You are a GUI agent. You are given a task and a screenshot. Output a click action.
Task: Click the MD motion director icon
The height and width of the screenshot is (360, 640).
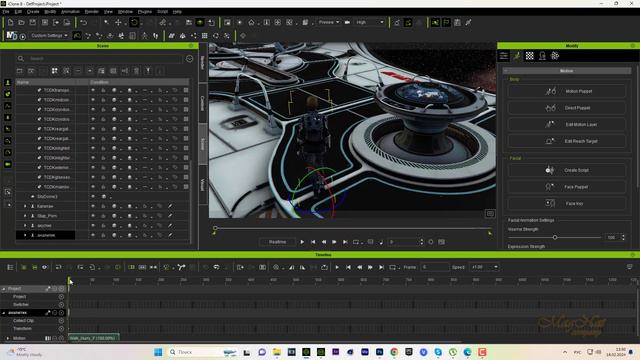pyautogui.click(x=11, y=36)
